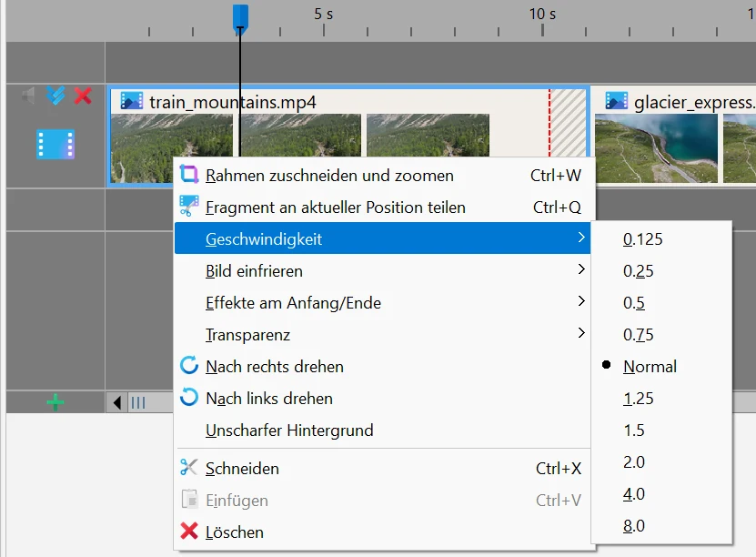Click the hatched transition area of clip
Viewport: 756px width, 557px height.
(568, 123)
